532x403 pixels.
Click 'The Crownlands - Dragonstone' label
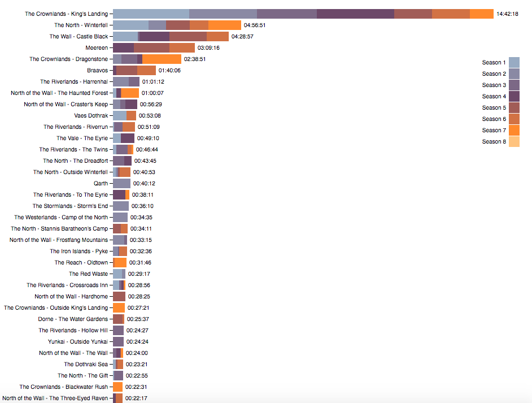pos(68,59)
